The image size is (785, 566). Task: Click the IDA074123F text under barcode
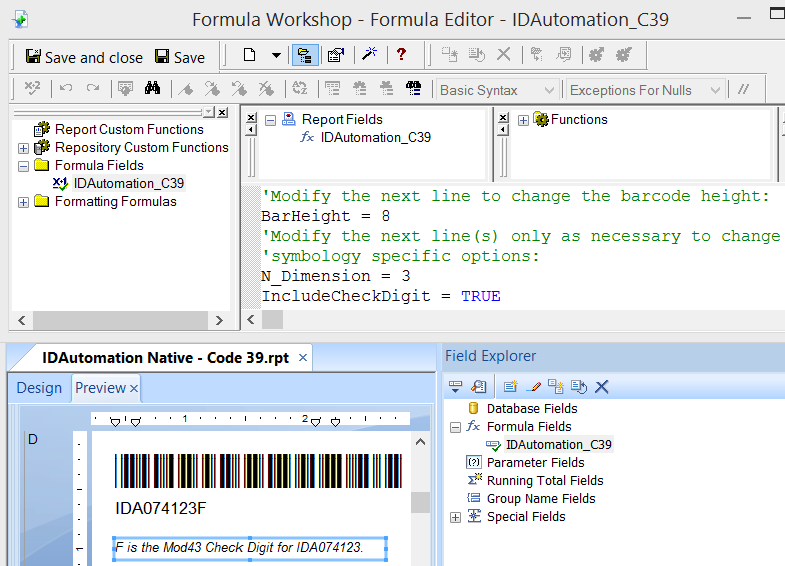point(160,508)
